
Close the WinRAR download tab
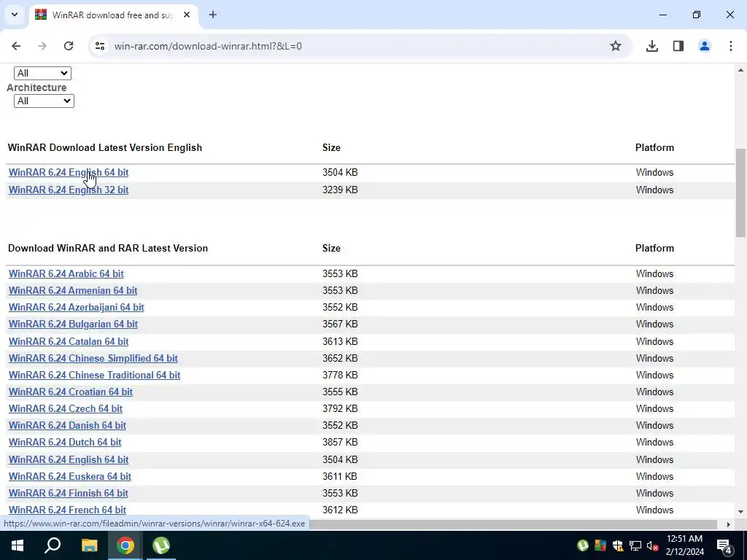pos(187,15)
